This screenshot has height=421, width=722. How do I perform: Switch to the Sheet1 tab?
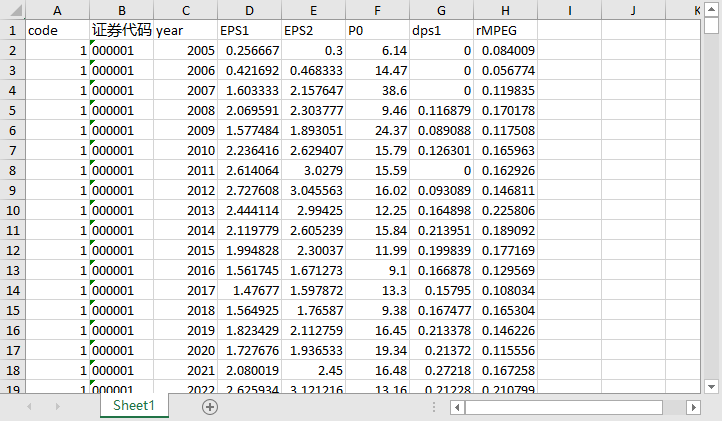(x=133, y=406)
